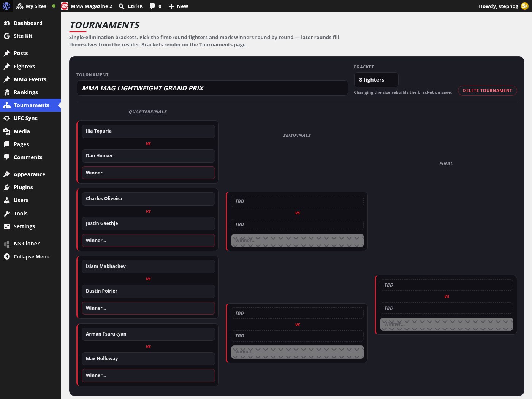Open the Plugins menu item
Image resolution: width=532 pixels, height=399 pixels.
pos(30,187)
